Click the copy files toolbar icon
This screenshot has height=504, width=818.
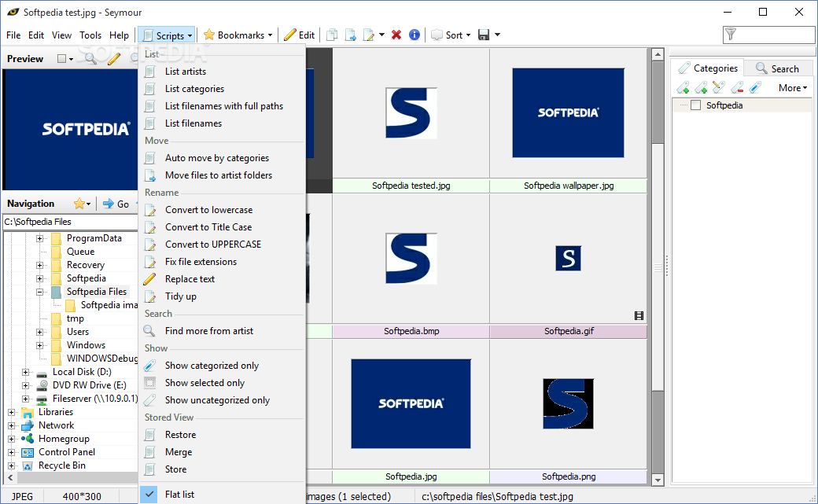tap(331, 35)
